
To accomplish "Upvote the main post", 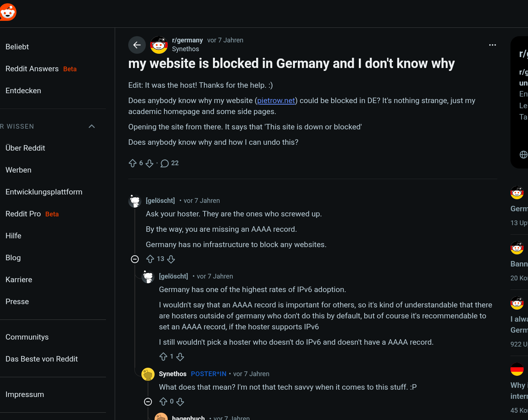I will (x=133, y=163).
